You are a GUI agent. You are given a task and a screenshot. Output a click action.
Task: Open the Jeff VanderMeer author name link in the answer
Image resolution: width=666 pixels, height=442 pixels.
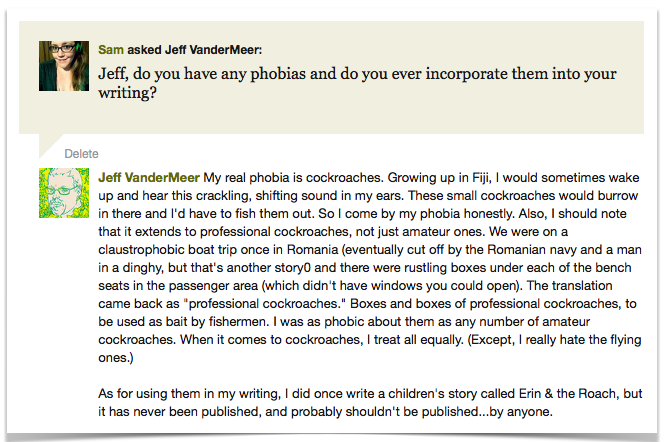point(149,177)
